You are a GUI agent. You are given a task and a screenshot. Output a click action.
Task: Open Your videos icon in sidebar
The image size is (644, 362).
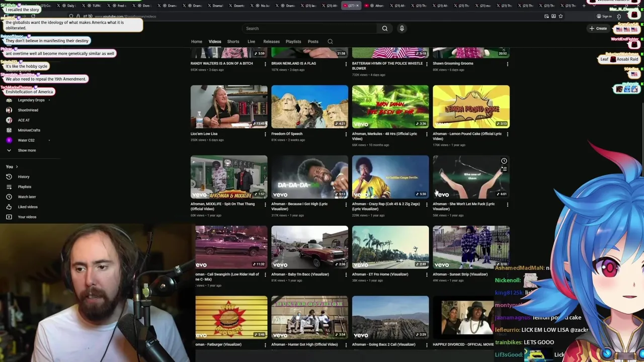tap(9, 217)
